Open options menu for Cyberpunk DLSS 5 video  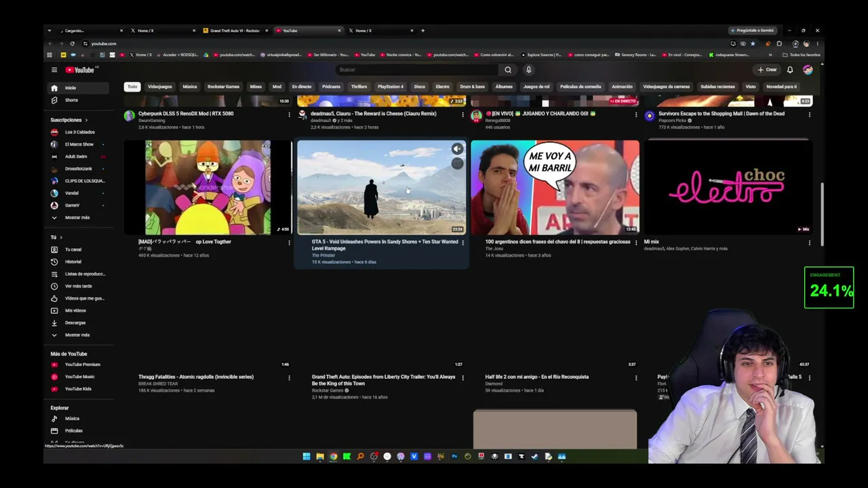[289, 115]
